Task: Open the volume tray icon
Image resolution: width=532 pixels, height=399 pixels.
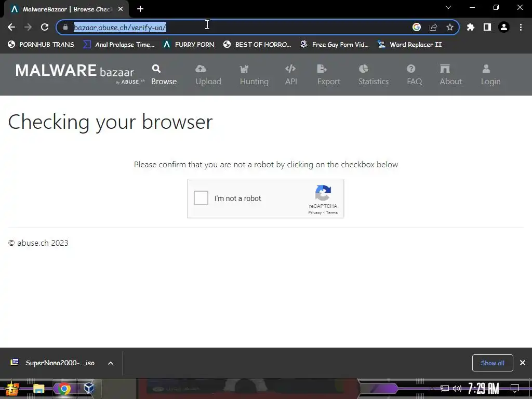Action: (457, 389)
